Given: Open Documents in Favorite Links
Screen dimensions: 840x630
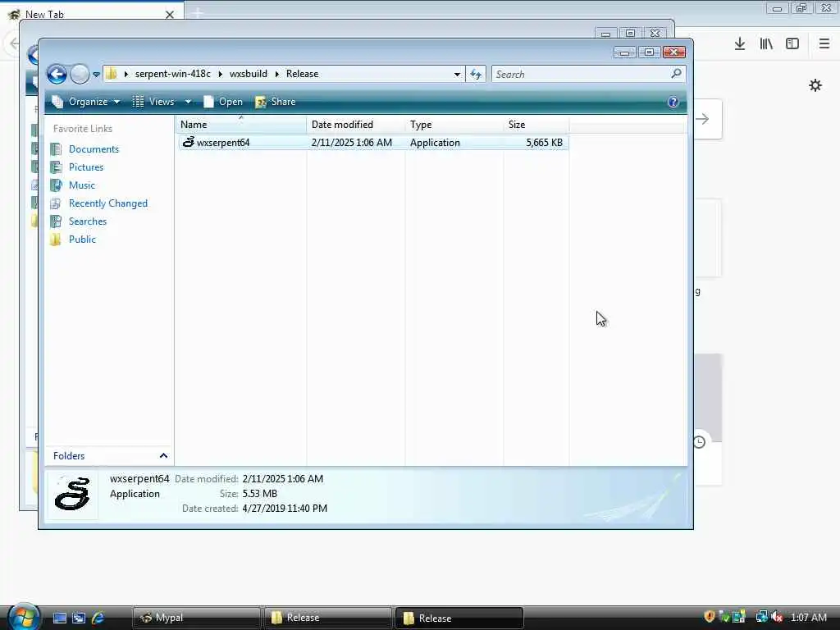Looking at the screenshot, I should [94, 149].
